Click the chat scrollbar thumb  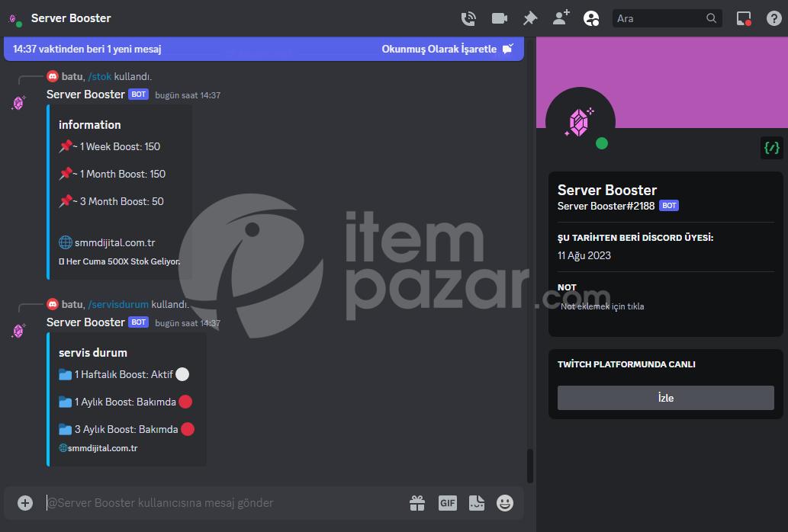click(x=529, y=466)
